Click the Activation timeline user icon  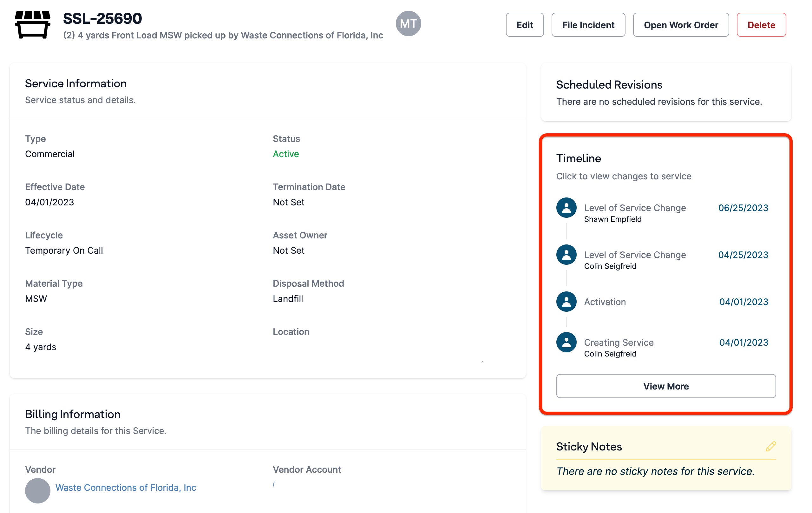(x=566, y=301)
